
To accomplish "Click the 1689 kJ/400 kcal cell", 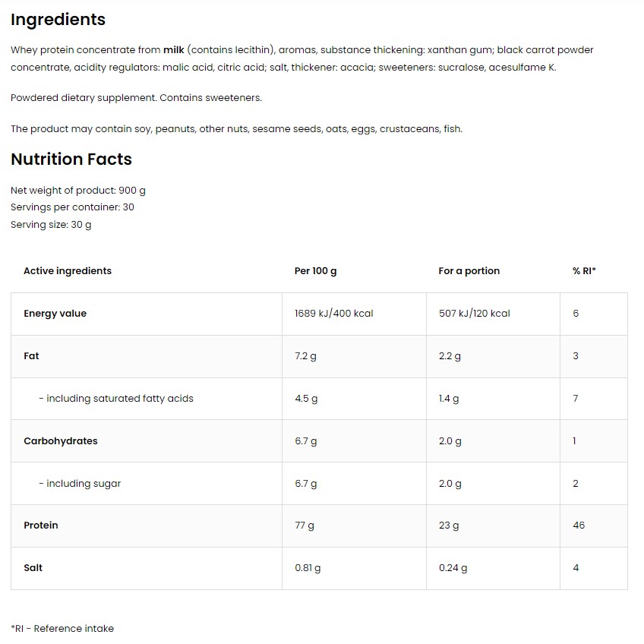I will pos(334,314).
